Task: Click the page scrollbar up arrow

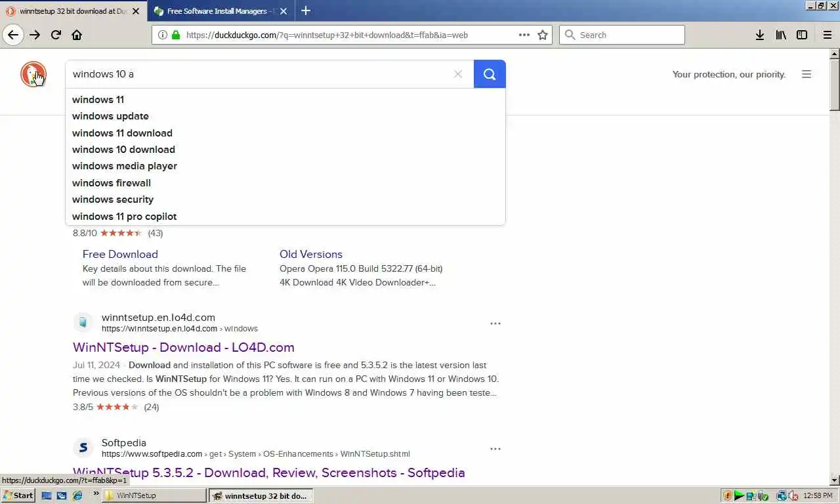Action: tap(835, 54)
